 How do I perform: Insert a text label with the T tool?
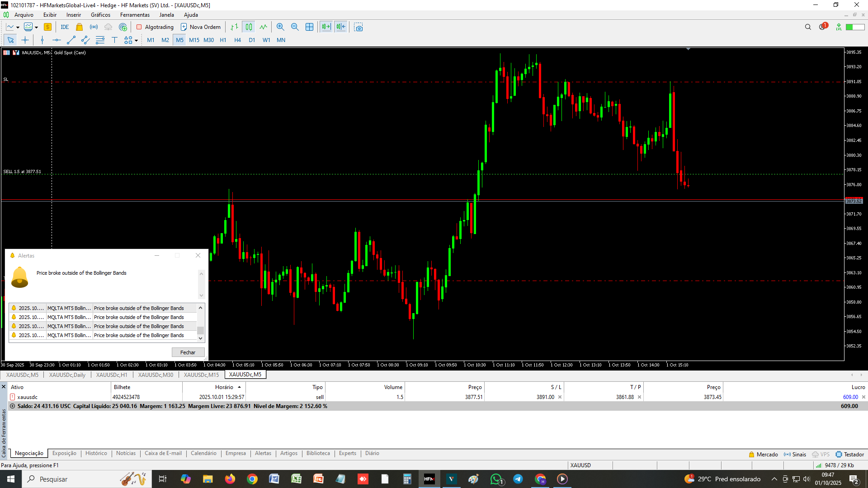pyautogui.click(x=114, y=40)
